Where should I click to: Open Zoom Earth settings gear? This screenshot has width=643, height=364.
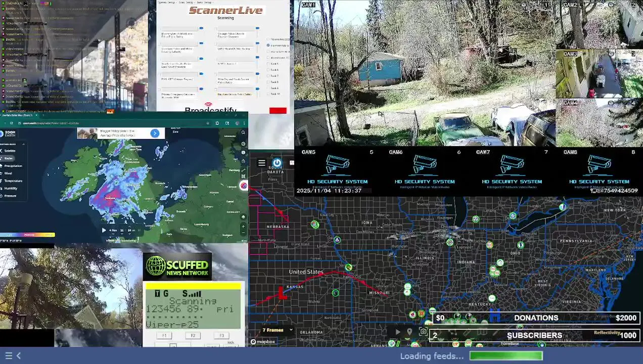click(x=243, y=144)
